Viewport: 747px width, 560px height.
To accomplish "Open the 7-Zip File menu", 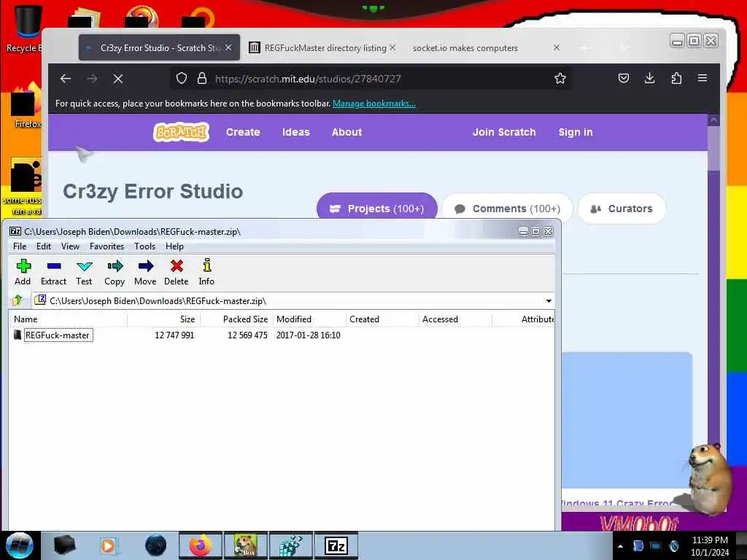I will (x=20, y=246).
